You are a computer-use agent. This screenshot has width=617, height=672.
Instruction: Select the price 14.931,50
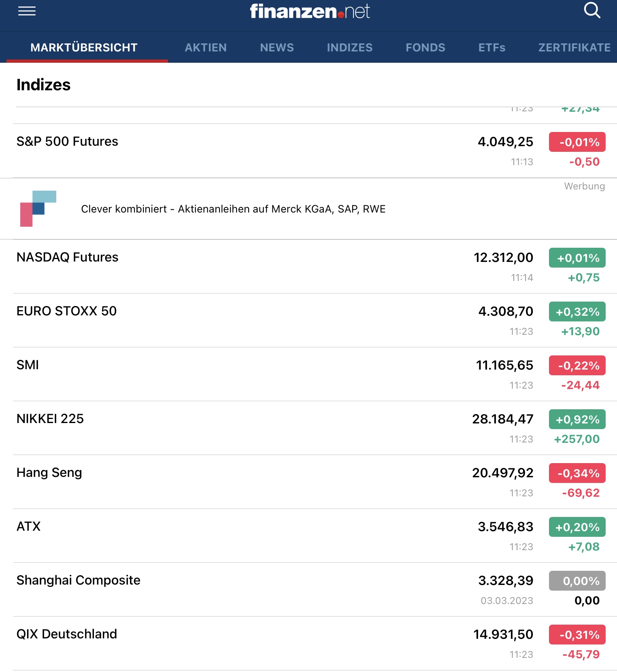(x=503, y=634)
